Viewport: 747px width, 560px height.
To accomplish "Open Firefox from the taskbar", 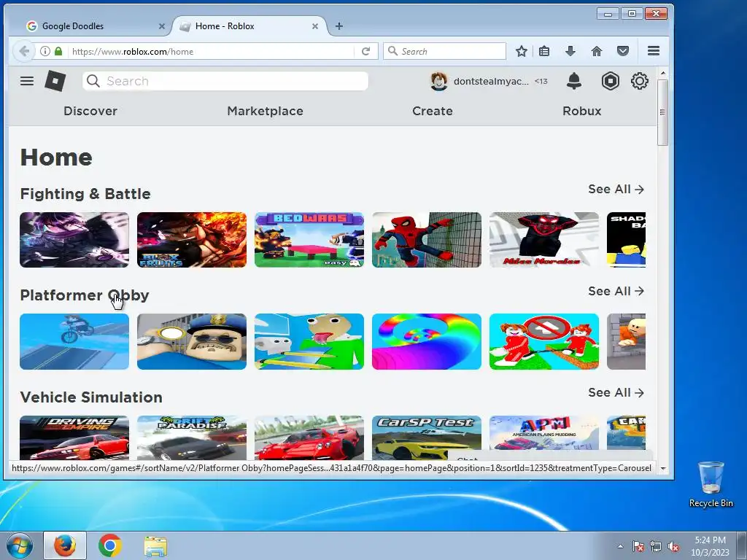I will [65, 545].
